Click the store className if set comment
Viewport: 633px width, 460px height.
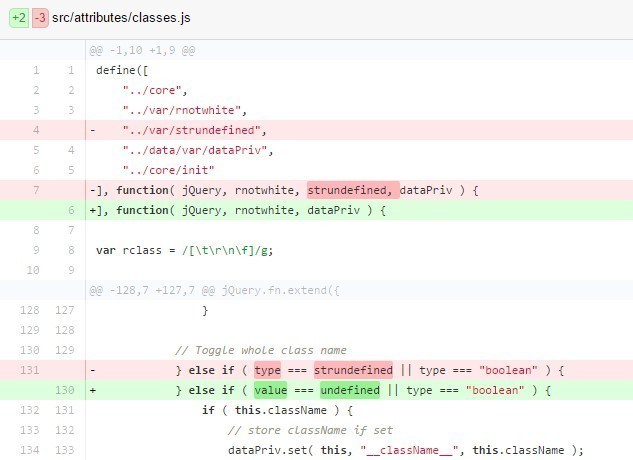pyautogui.click(x=310, y=430)
